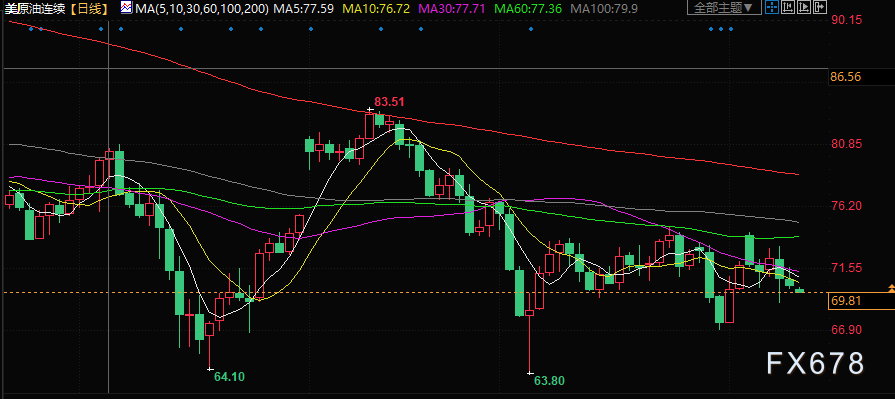
Task: Click the 83.51 high price marker
Action: [x=390, y=102]
